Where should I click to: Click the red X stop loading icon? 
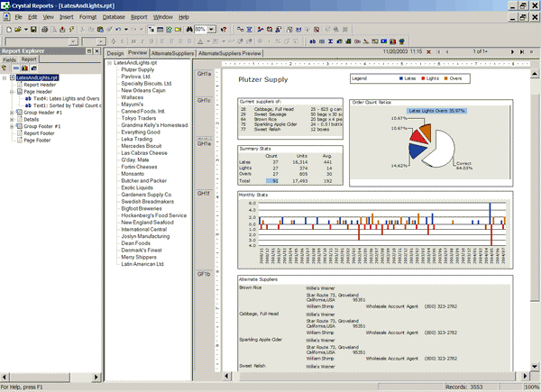pos(428,52)
